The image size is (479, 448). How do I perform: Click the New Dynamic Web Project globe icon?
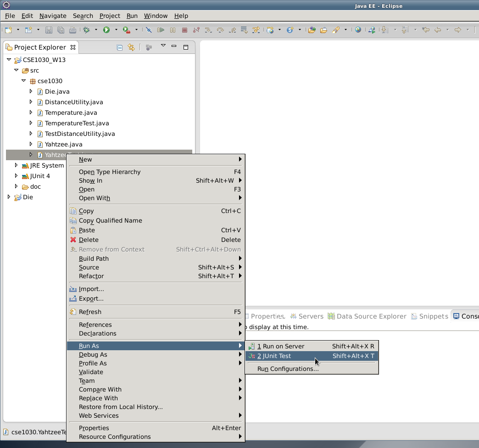tap(270, 30)
